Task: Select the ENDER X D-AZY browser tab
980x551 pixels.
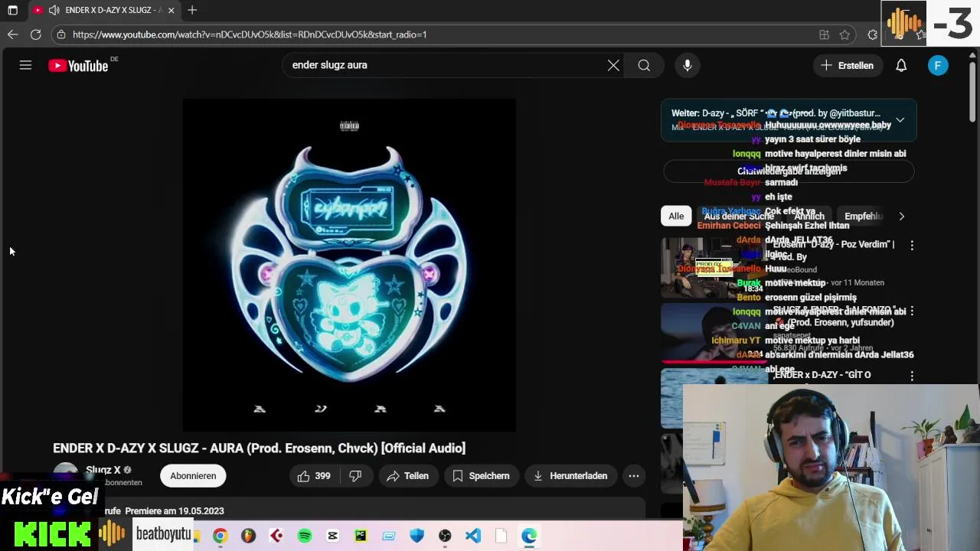Action: pyautogui.click(x=103, y=10)
